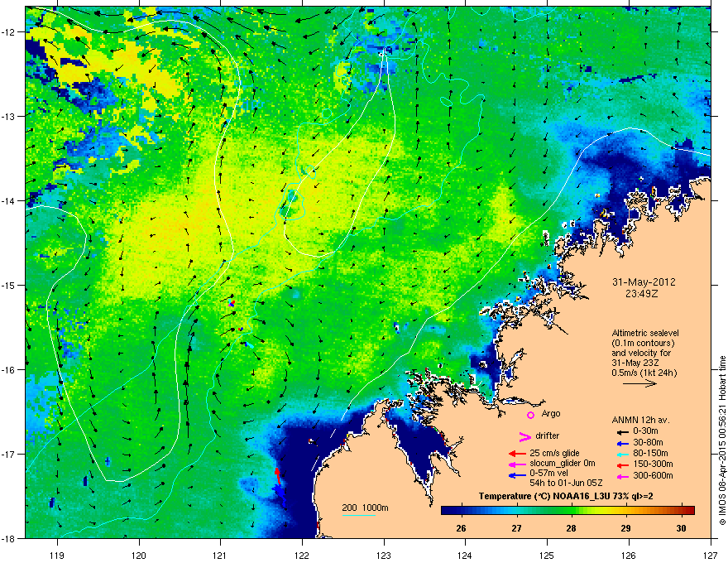
Task: Click the red glider velocity arrow on the map
Action: click(x=278, y=477)
